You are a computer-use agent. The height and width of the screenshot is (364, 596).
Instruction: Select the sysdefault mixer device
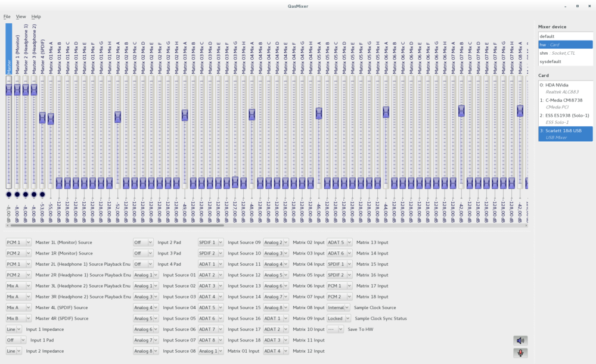(565, 61)
